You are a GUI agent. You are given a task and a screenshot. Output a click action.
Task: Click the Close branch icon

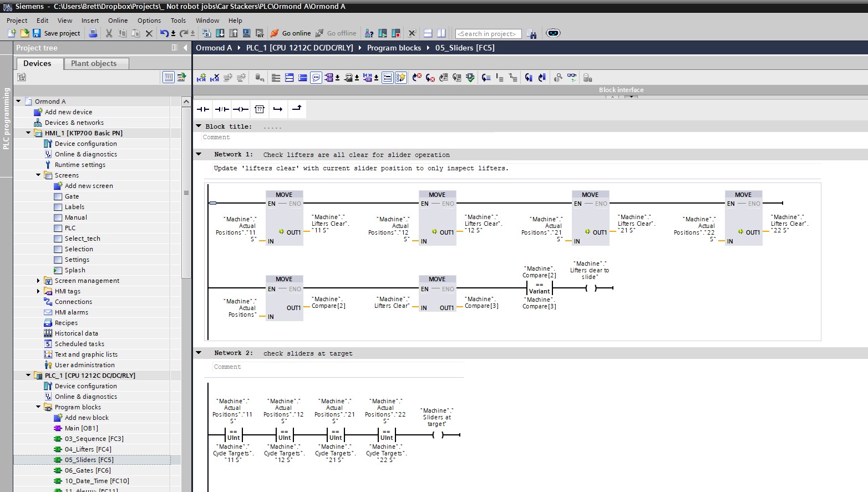(x=297, y=109)
